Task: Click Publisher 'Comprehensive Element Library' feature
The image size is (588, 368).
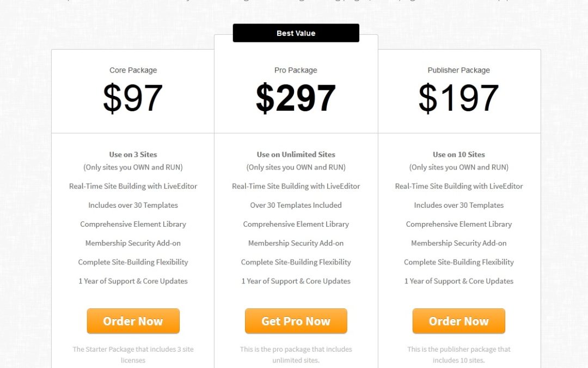Action: [458, 224]
